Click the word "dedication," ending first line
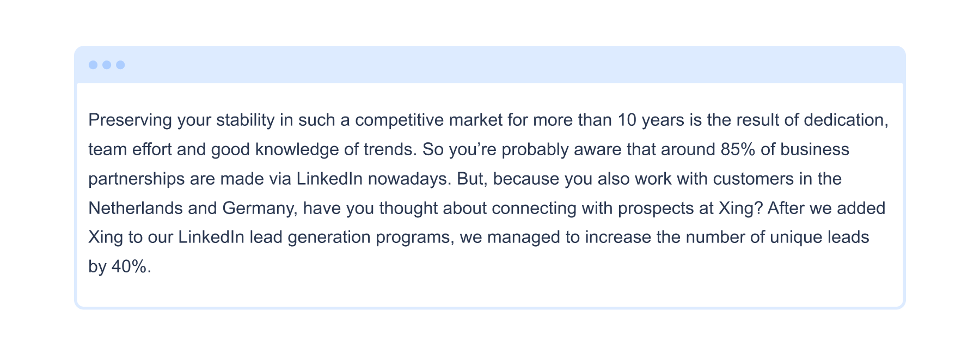The height and width of the screenshot is (359, 980). click(846, 120)
